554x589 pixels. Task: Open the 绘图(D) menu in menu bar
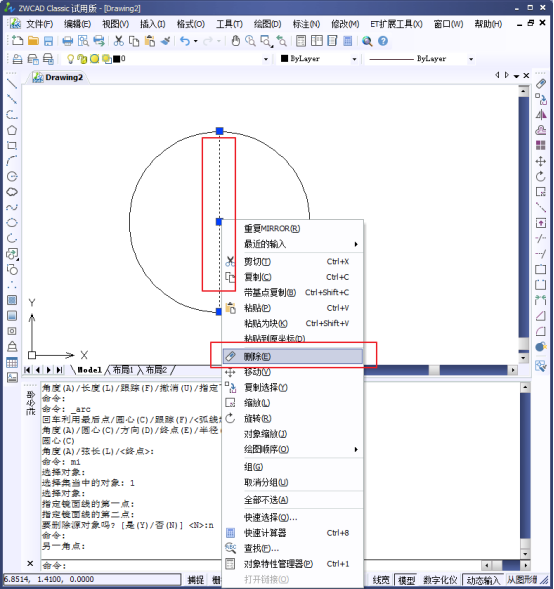(267, 24)
